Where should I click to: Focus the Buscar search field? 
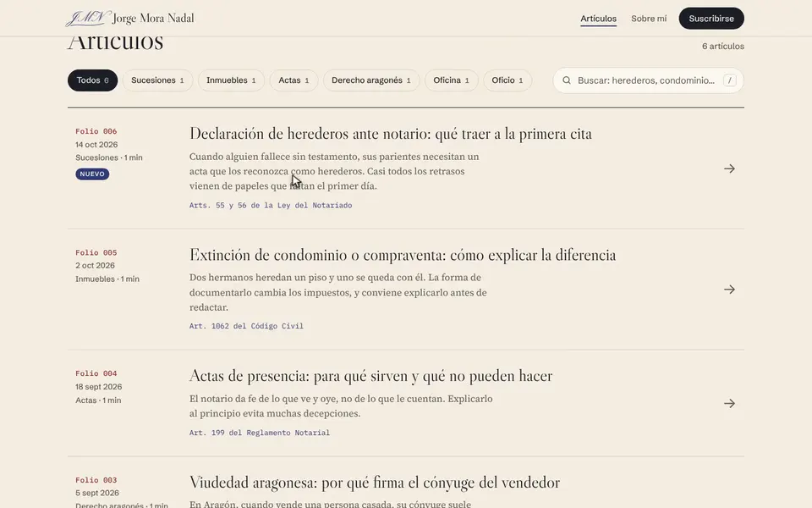point(648,80)
